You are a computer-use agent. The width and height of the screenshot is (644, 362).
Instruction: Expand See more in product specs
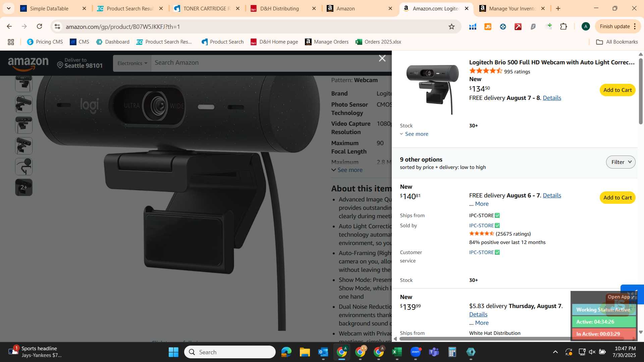(x=347, y=170)
